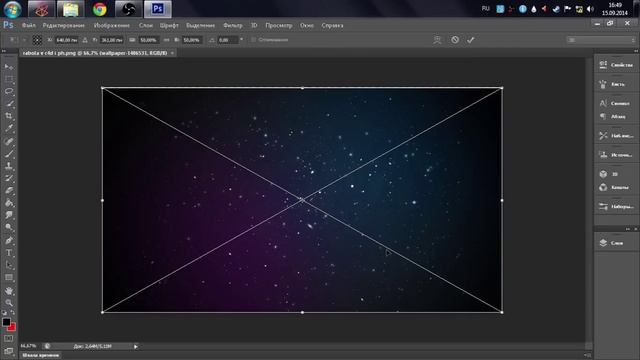
Task: Open the Выделение menu
Action: tap(200, 25)
